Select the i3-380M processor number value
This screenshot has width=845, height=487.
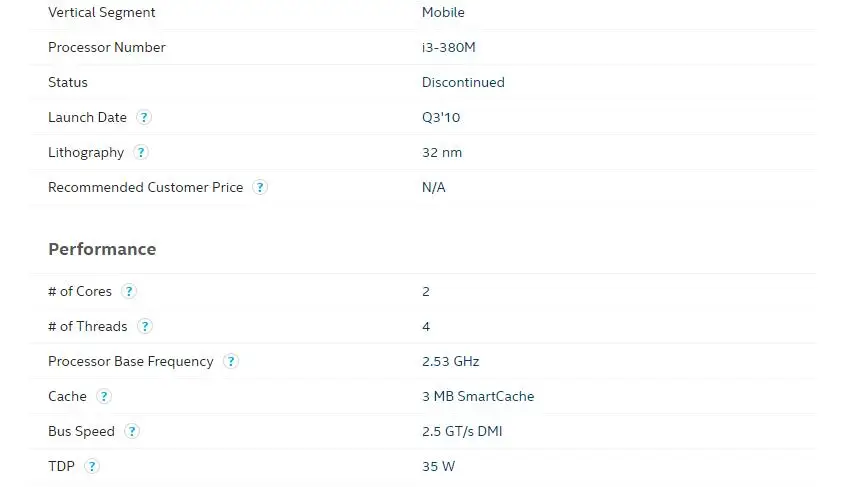coord(448,47)
